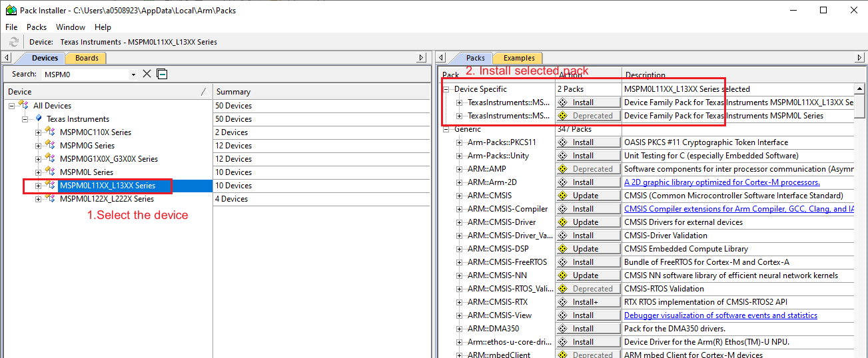Update the ARM::CMSIS-DSP pack
The width and height of the screenshot is (868, 358).
(x=588, y=249)
